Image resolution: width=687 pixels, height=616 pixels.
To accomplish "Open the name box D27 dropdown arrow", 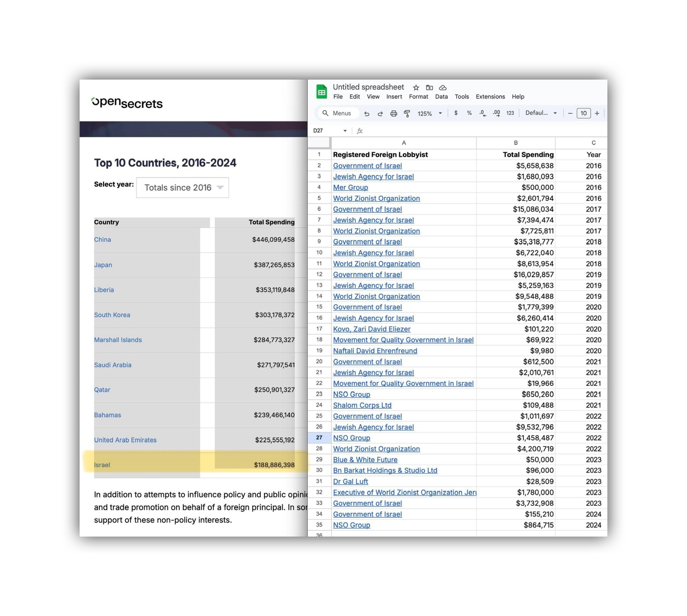I will click(x=345, y=131).
